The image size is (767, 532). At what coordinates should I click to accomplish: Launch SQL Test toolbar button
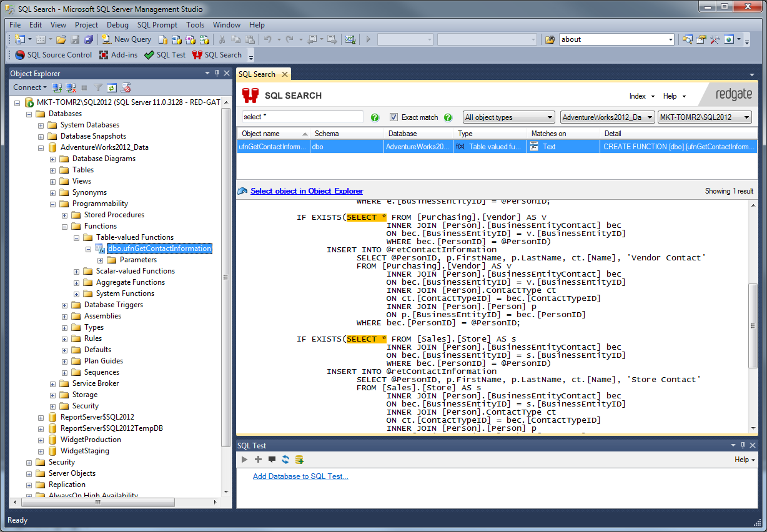coord(165,55)
